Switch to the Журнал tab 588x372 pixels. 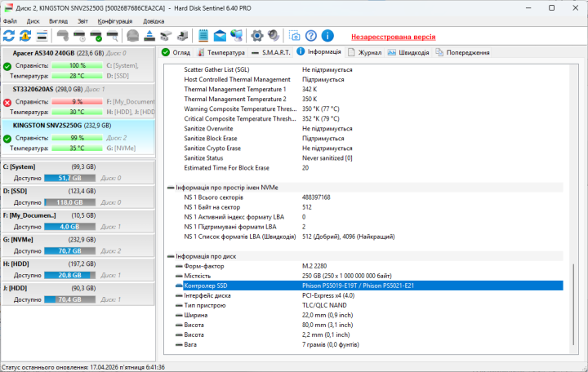pos(364,52)
